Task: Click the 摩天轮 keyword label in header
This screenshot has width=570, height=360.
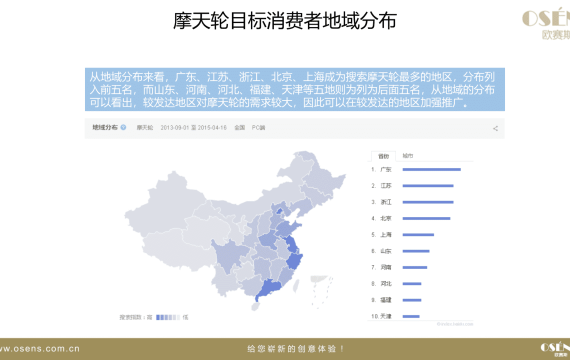Action: tap(145, 128)
